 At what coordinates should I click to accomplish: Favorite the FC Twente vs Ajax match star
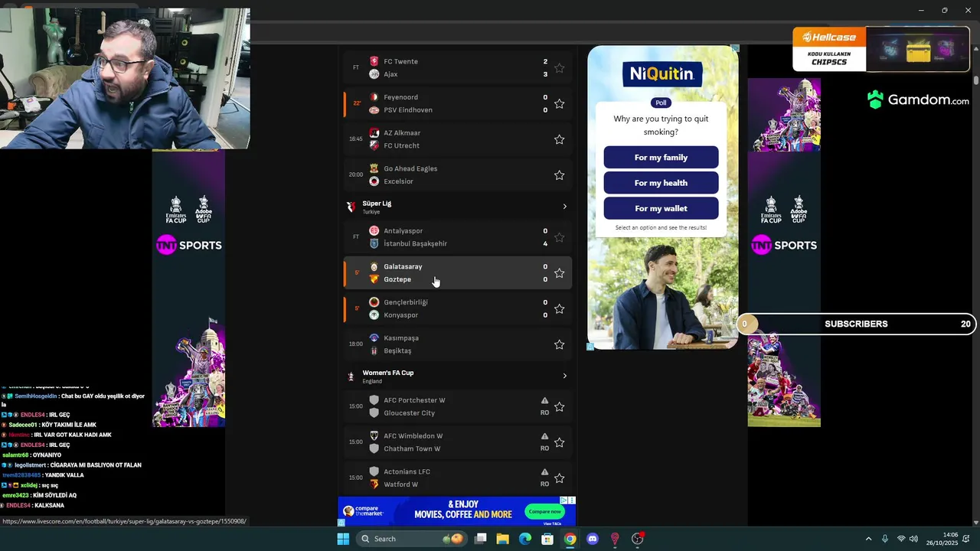(560, 68)
